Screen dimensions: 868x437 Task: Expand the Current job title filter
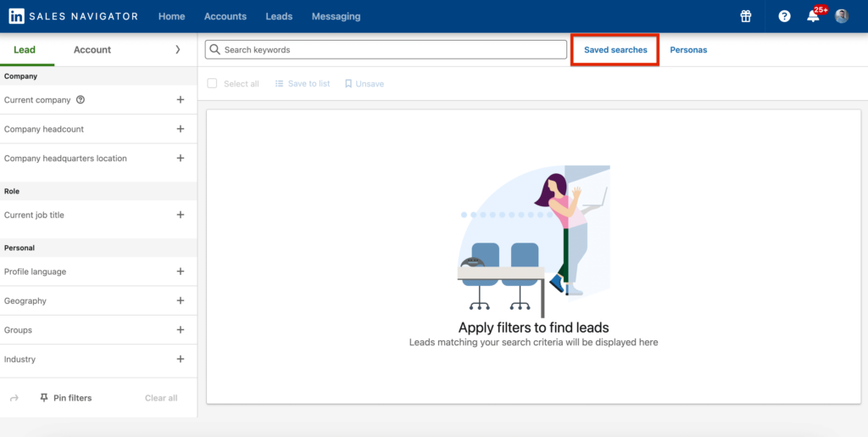(x=180, y=215)
